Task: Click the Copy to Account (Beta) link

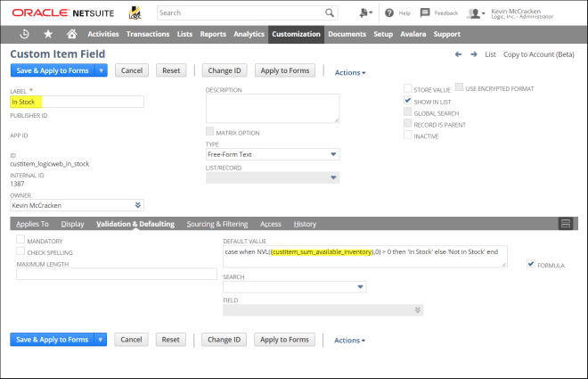Action: pyautogui.click(x=538, y=54)
